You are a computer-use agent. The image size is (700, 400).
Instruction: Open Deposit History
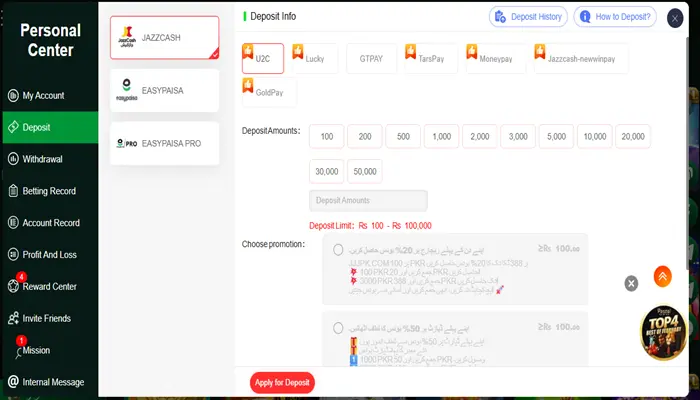click(x=529, y=17)
